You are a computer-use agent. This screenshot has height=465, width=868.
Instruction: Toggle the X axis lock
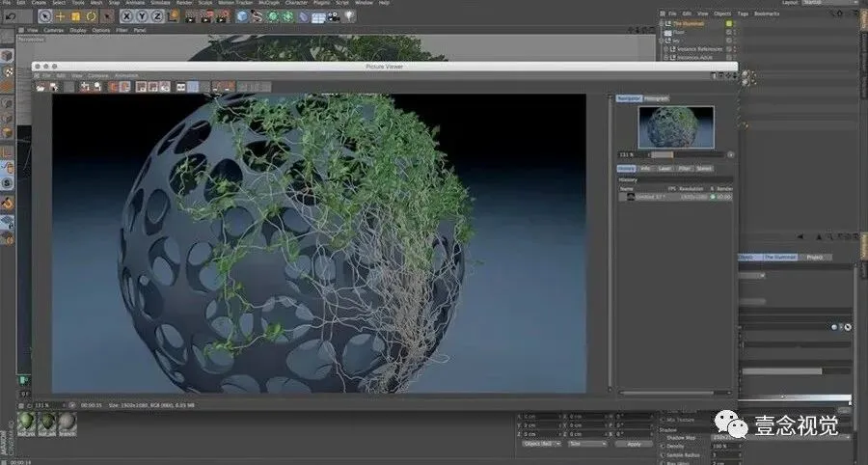click(x=126, y=16)
